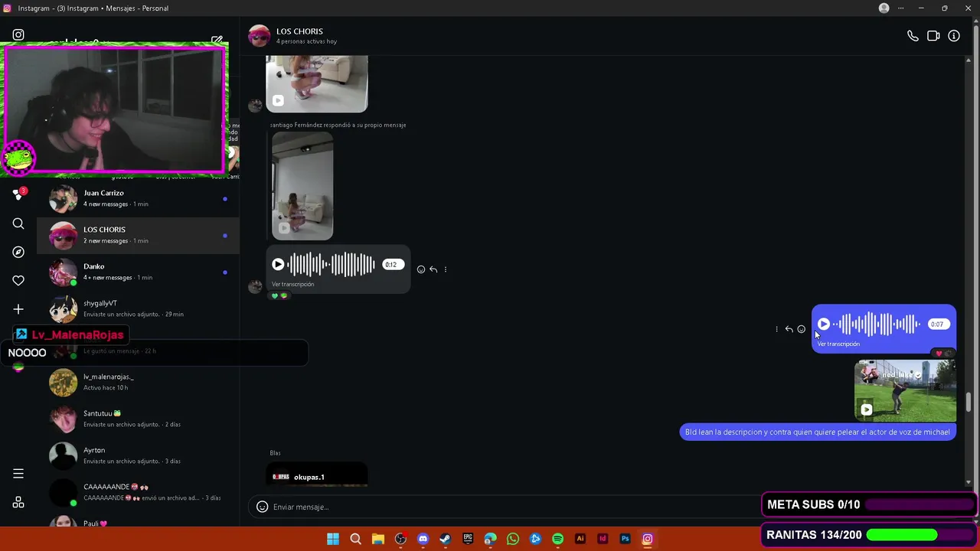980x551 pixels.
Task: Click the chat scrollbar thumb
Action: pyautogui.click(x=969, y=402)
